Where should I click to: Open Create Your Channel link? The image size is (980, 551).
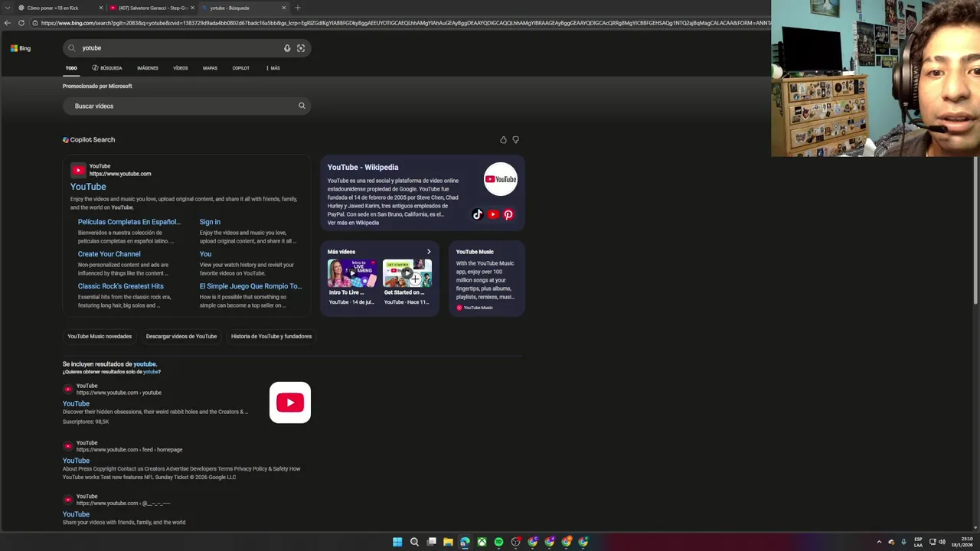point(109,254)
